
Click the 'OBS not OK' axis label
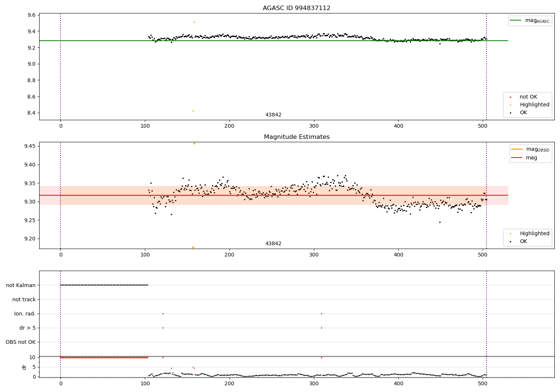click(x=21, y=342)
